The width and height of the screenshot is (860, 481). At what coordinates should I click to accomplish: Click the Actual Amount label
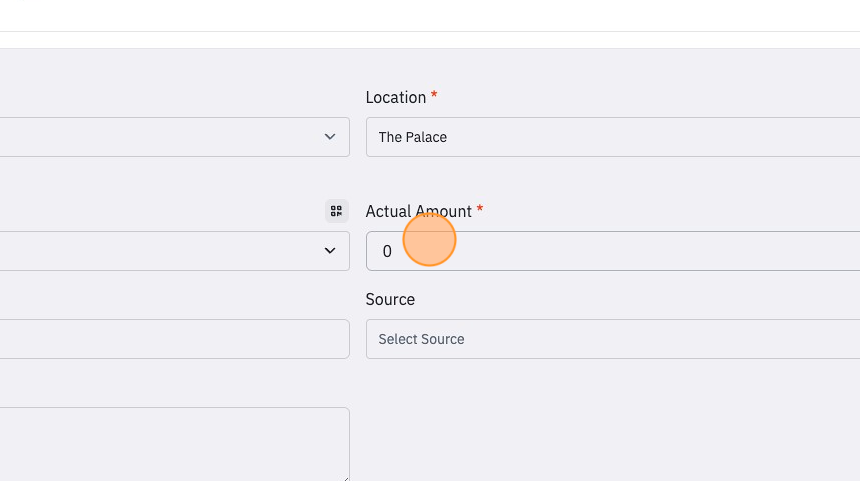point(418,211)
